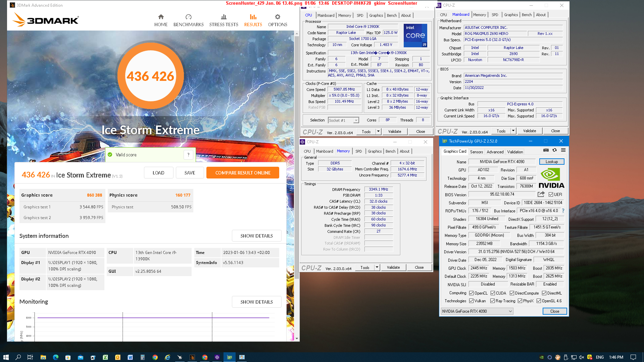Open Excel from the taskbar
Image resolution: width=644 pixels, height=362 pixels.
tap(105, 357)
